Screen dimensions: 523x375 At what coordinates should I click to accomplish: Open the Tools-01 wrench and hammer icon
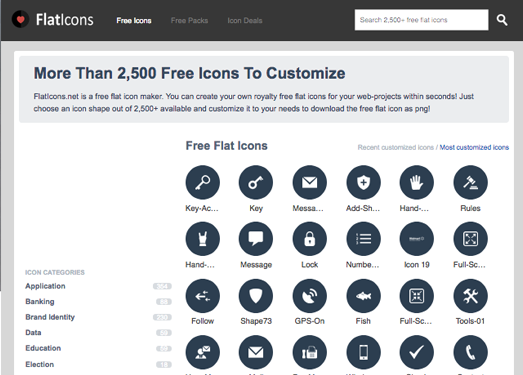tap(470, 296)
